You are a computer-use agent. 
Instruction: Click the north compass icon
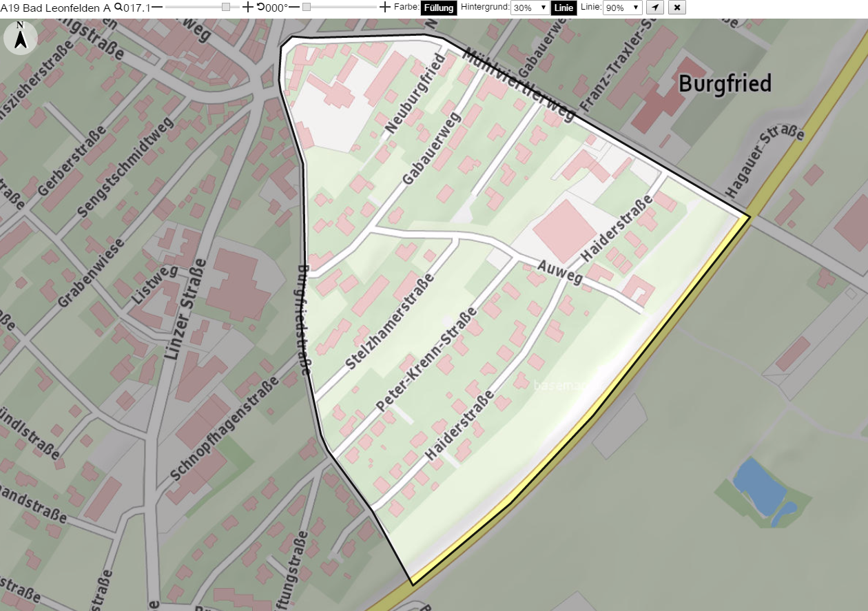[21, 37]
